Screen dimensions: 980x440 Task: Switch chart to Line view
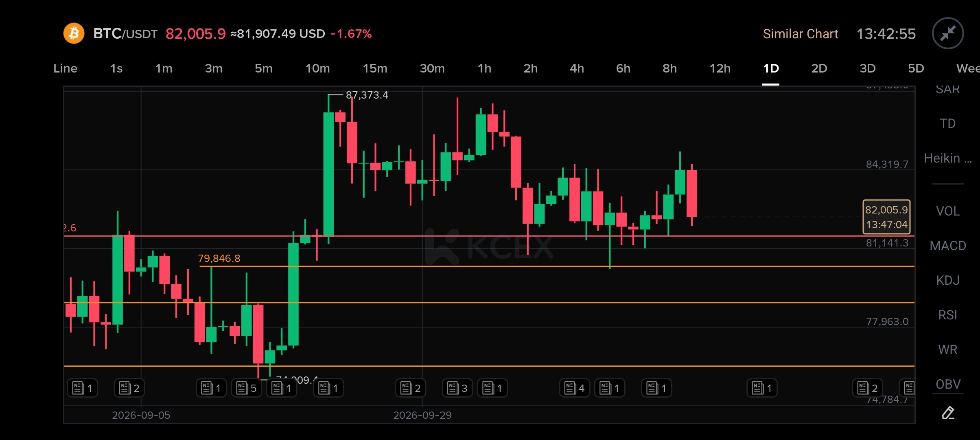[65, 68]
